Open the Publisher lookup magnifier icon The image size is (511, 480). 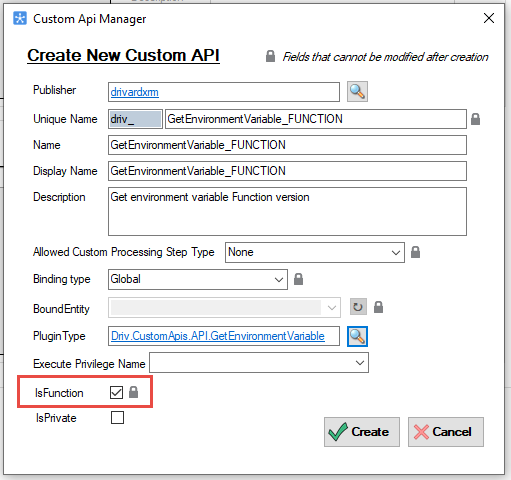pyautogui.click(x=357, y=91)
